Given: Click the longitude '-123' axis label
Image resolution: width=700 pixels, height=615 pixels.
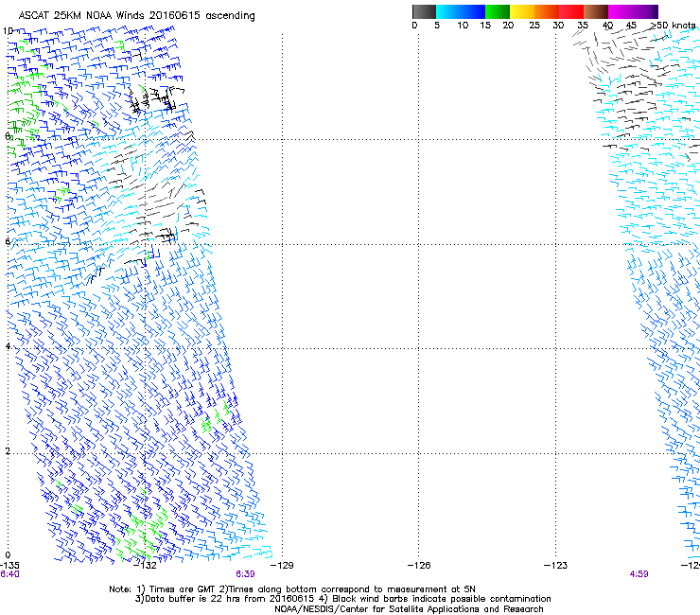Looking at the screenshot, I should click(556, 566).
